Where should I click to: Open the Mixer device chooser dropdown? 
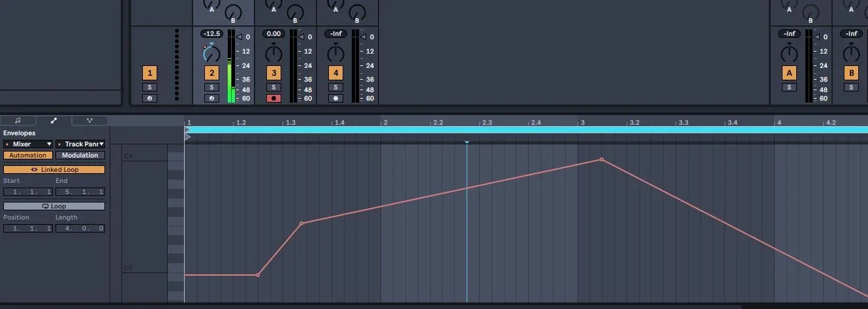[x=28, y=144]
